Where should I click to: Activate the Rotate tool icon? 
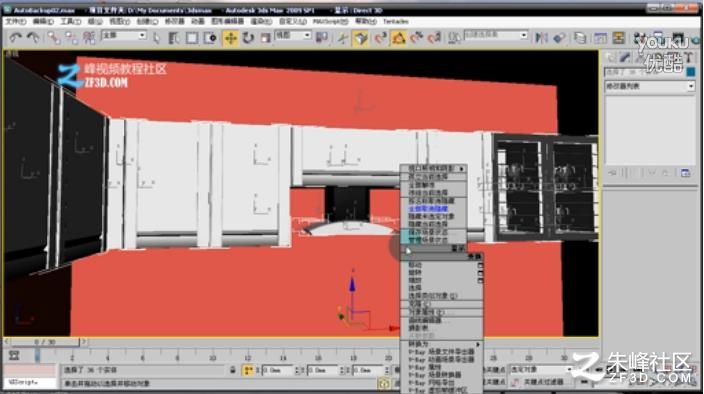[248, 39]
